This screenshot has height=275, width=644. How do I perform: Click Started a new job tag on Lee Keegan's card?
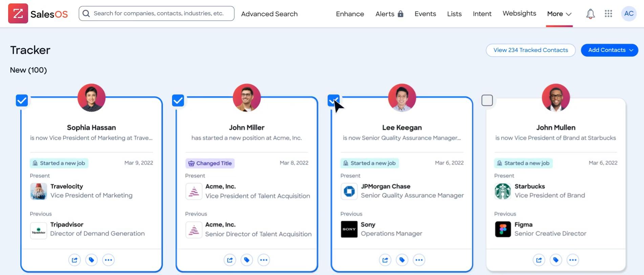pos(370,163)
